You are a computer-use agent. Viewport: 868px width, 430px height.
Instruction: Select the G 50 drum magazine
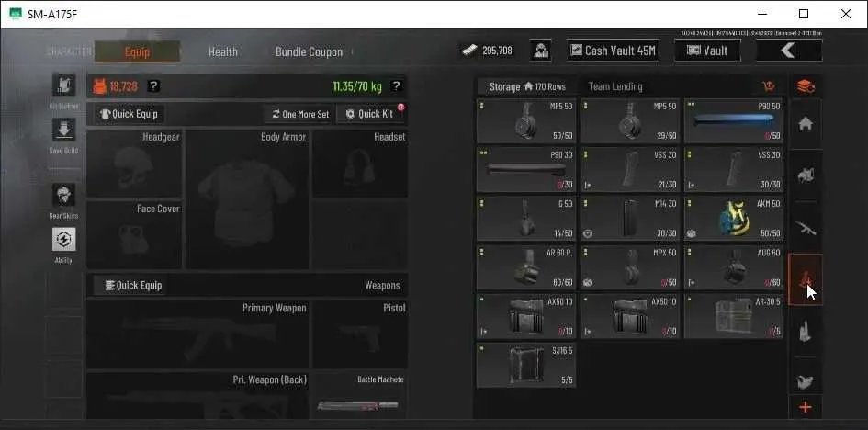click(x=526, y=219)
